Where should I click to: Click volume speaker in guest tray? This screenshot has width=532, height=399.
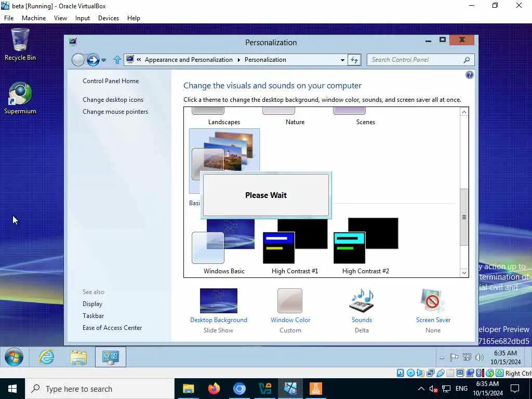coord(479,357)
